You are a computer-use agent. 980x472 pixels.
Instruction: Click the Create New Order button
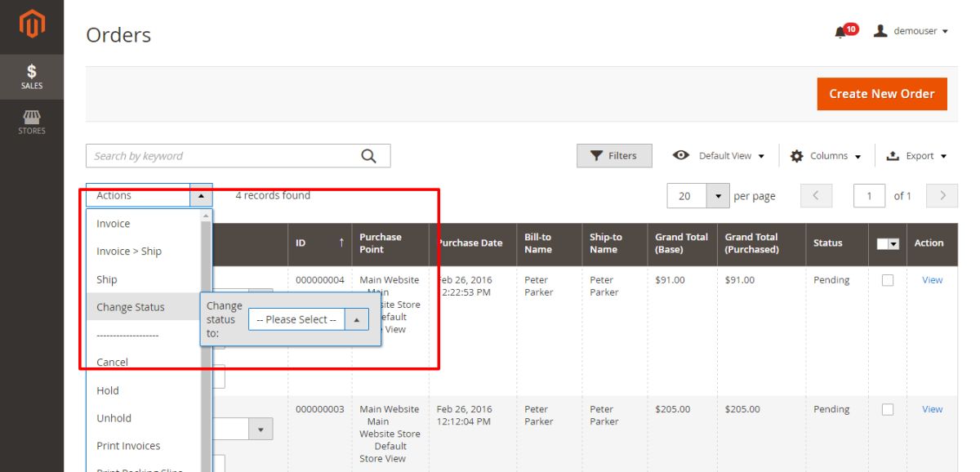(x=882, y=94)
